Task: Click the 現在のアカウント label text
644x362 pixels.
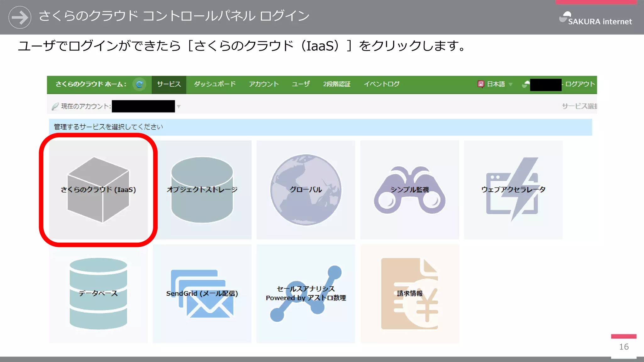Action: pyautogui.click(x=86, y=107)
